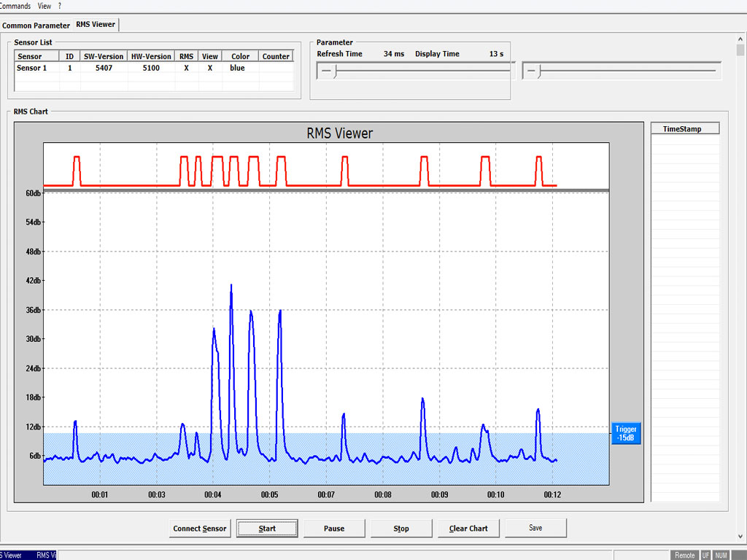This screenshot has width=747, height=560.
Task: Open the View menu
Action: point(44,6)
